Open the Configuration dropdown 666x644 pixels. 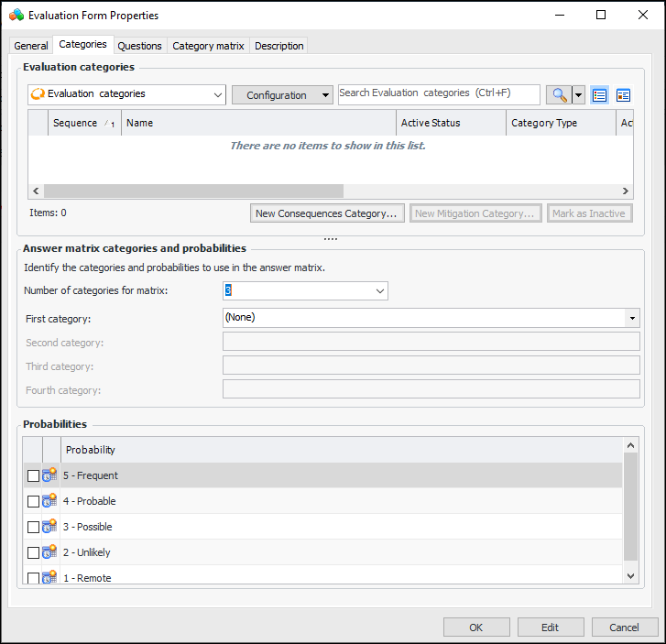(282, 95)
